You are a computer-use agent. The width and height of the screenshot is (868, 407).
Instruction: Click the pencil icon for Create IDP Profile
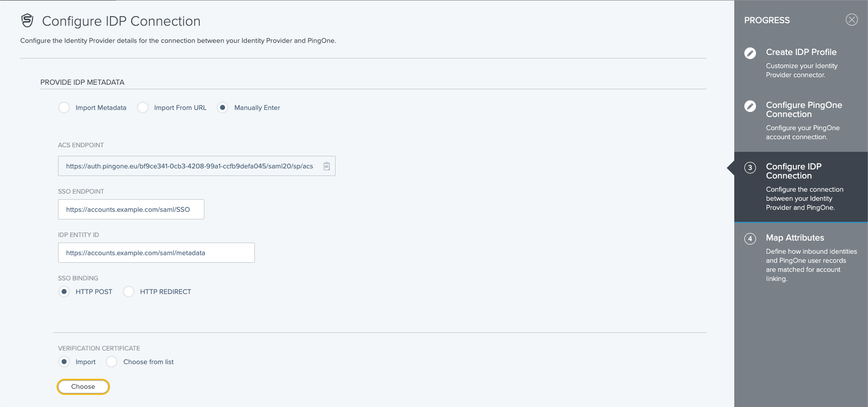click(x=750, y=53)
